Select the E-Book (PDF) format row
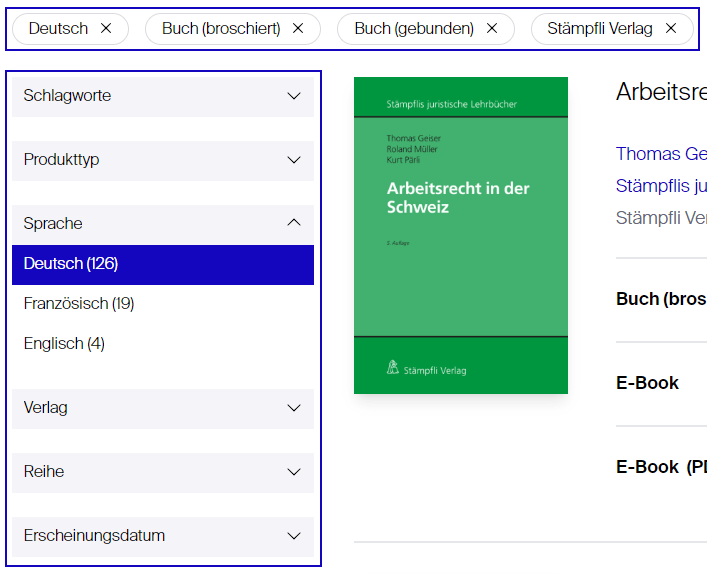Viewport: 707px width, 574px height. (661, 467)
